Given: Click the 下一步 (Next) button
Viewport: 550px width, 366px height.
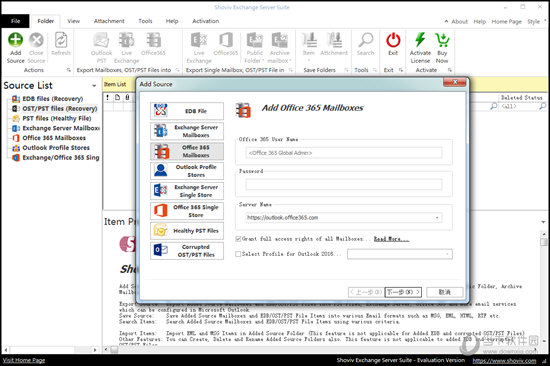Looking at the screenshot, I should click(403, 292).
